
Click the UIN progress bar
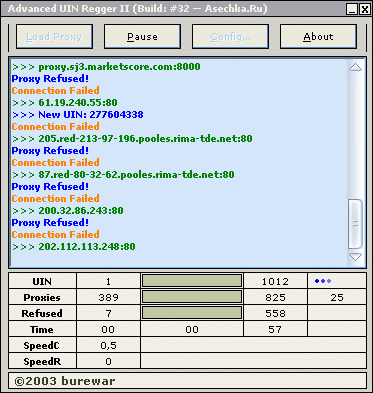192,281
